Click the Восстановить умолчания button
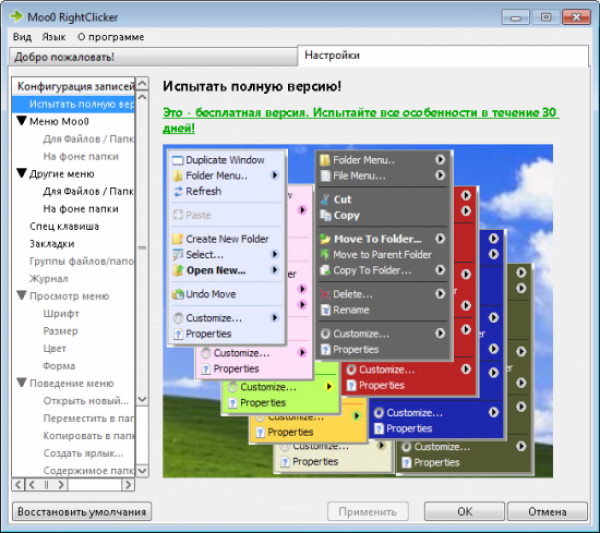The image size is (600, 533). click(82, 512)
